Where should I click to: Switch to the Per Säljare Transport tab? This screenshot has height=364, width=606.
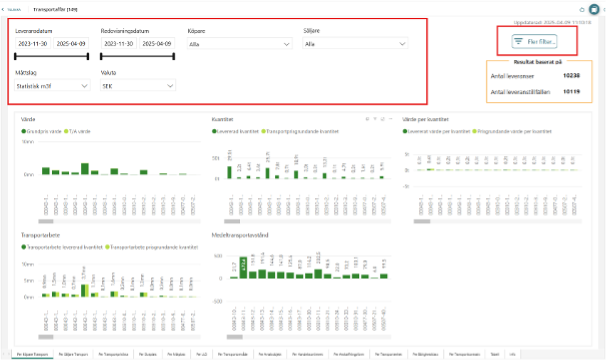click(73, 354)
